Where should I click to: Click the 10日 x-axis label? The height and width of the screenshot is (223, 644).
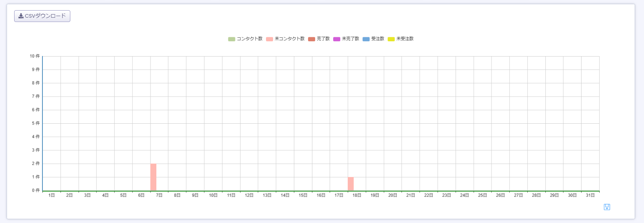(x=213, y=195)
